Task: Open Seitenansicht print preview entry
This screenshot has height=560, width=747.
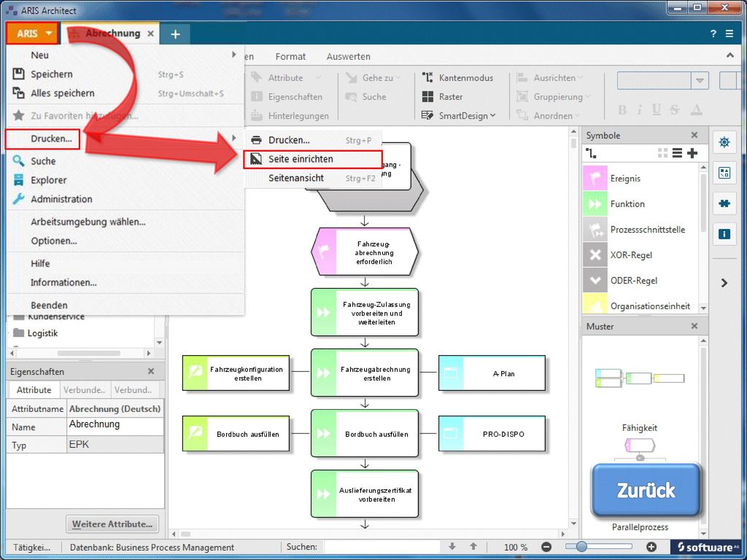Action: (x=312, y=178)
